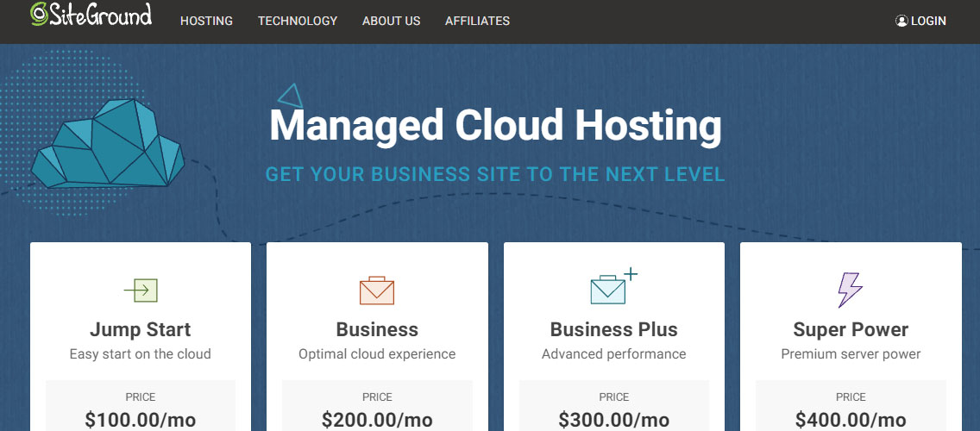
Task: Open the ABOUT US menu
Action: point(392,22)
